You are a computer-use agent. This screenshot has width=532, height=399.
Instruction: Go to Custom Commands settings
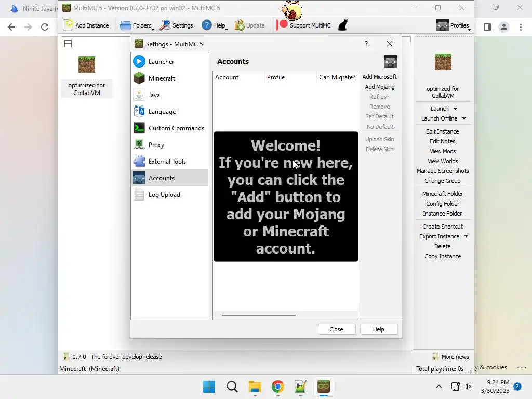tap(170, 128)
